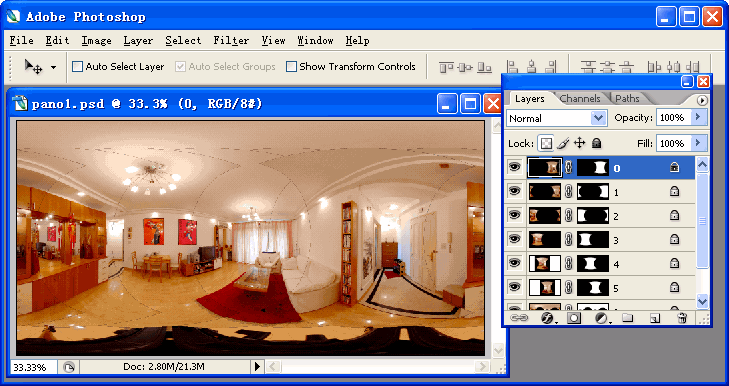Check Show Transform Controls option
Screen dimensions: 729x386
pyautogui.click(x=291, y=67)
